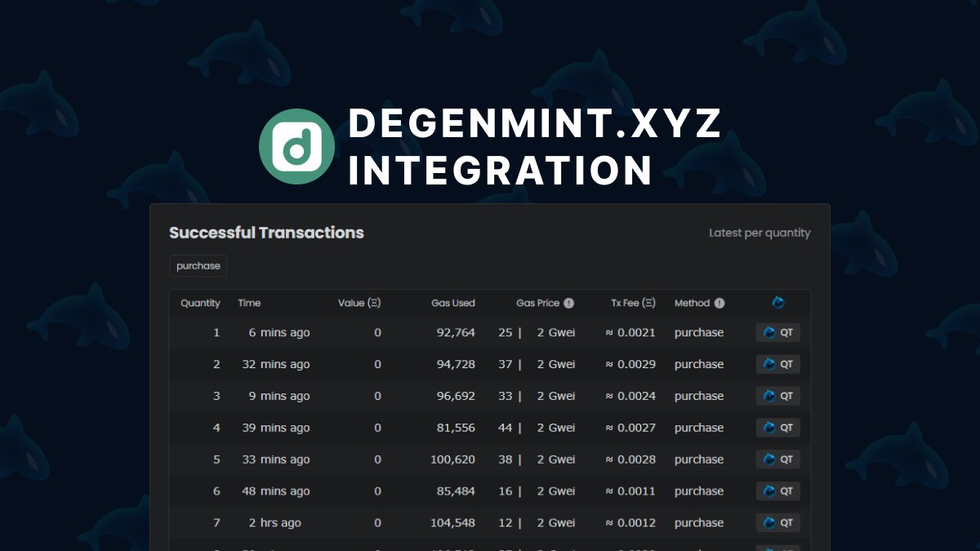This screenshot has height=551, width=980.
Task: Click the 32 mins ago time cell
Action: tap(276, 364)
